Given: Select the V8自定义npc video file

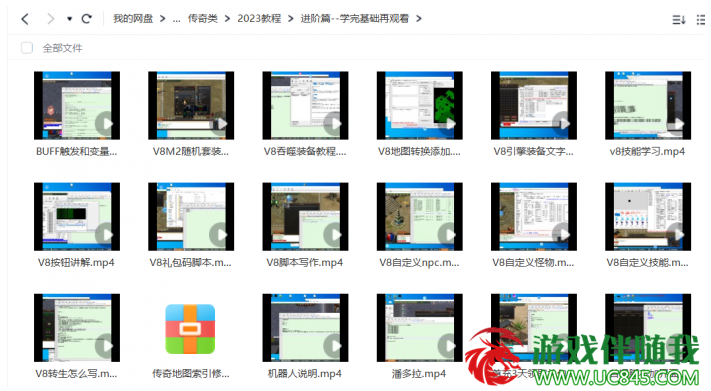Looking at the screenshot, I should (x=419, y=216).
